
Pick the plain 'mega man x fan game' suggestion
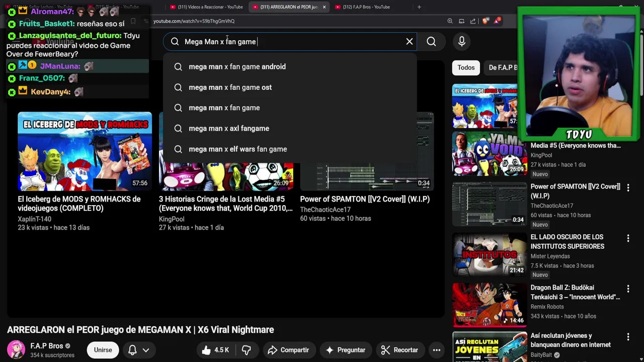tap(290, 108)
